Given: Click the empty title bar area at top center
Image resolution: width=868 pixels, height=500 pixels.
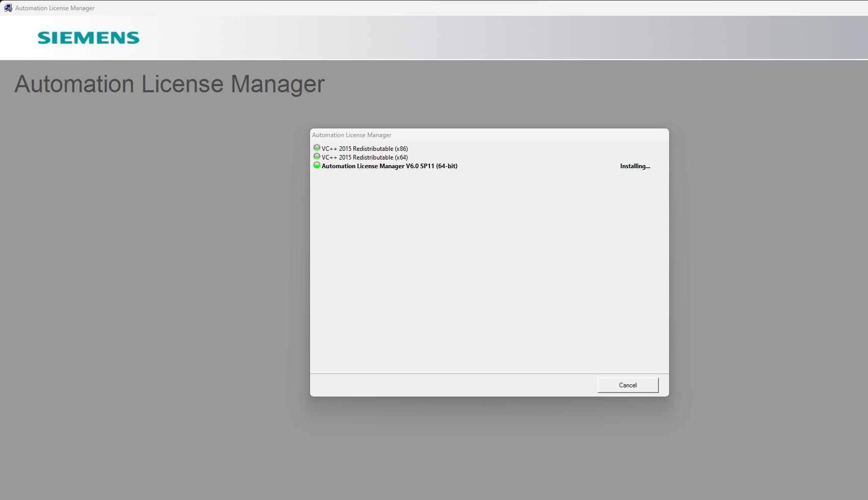Looking at the screenshot, I should (433, 8).
